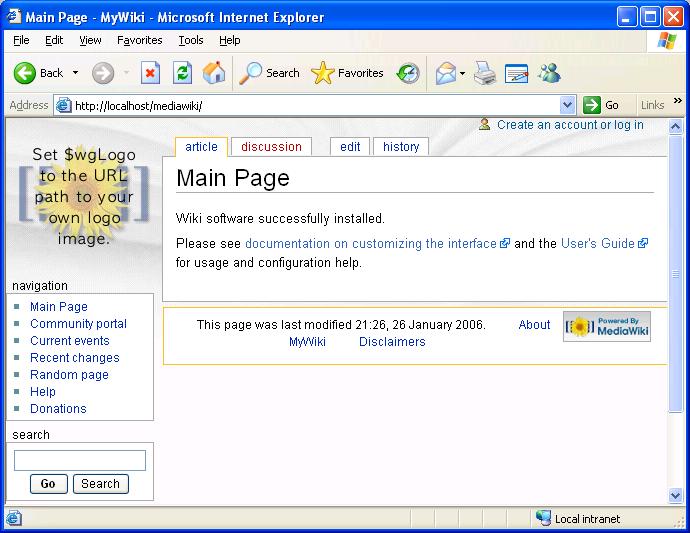Open the History toolbar icon
Image resolution: width=690 pixels, height=533 pixels.
tap(408, 73)
